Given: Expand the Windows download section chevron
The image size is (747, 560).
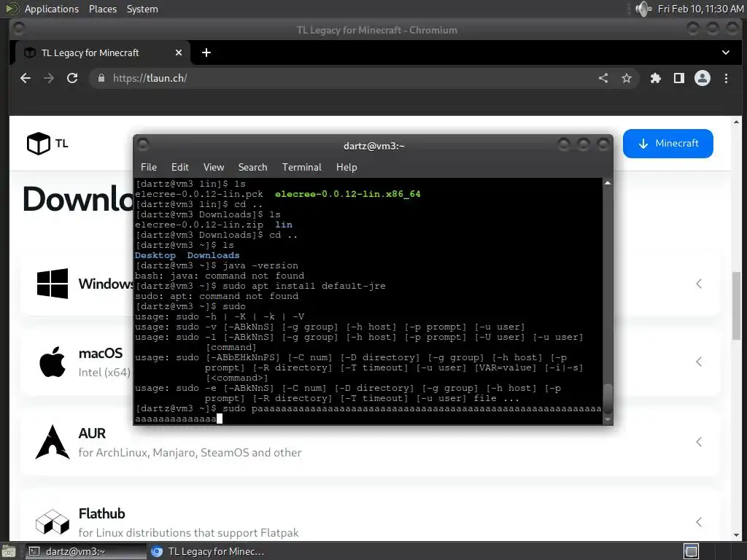Looking at the screenshot, I should pyautogui.click(x=699, y=284).
